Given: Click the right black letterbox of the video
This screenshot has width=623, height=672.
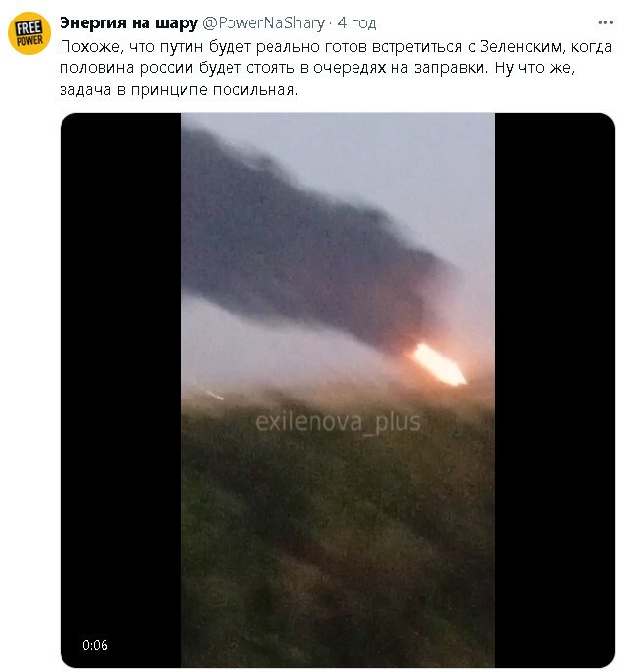Looking at the screenshot, I should click(x=555, y=390).
